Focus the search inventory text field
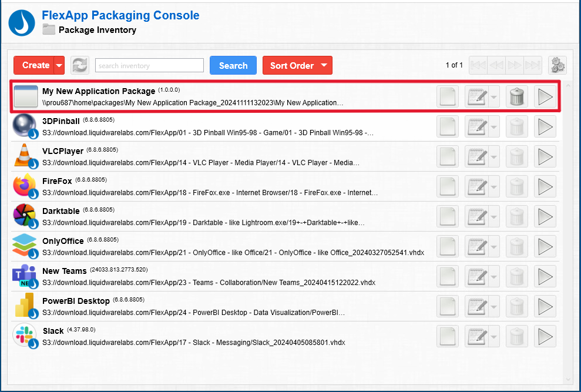Screen dimensions: 581x392 149,65
